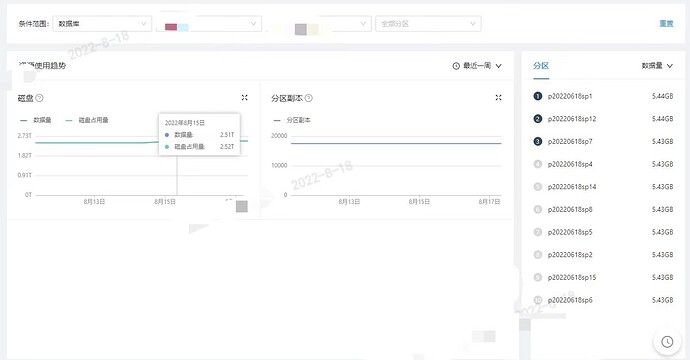Expand the 分区副本 chart to fullscreen
This screenshot has height=360, width=690.
point(498,98)
